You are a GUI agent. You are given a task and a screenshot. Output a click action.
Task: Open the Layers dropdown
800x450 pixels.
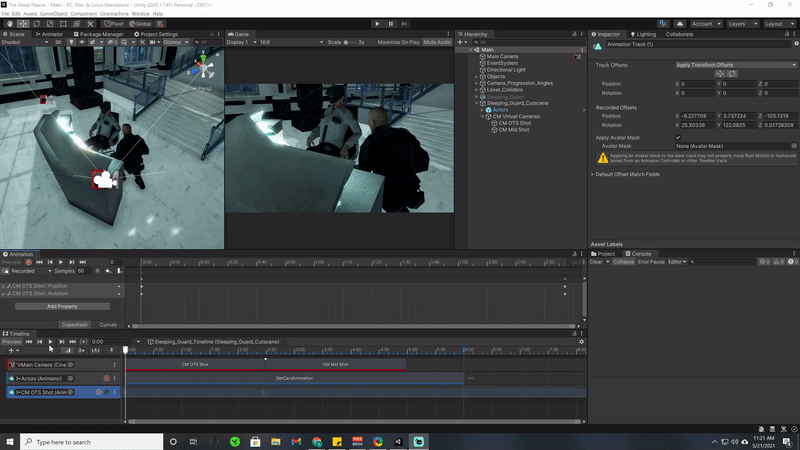741,23
